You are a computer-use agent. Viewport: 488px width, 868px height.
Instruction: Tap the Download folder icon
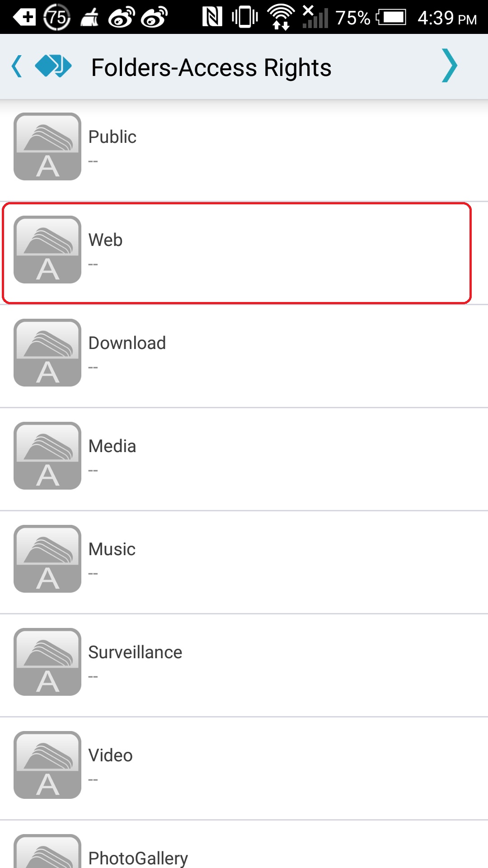point(47,353)
